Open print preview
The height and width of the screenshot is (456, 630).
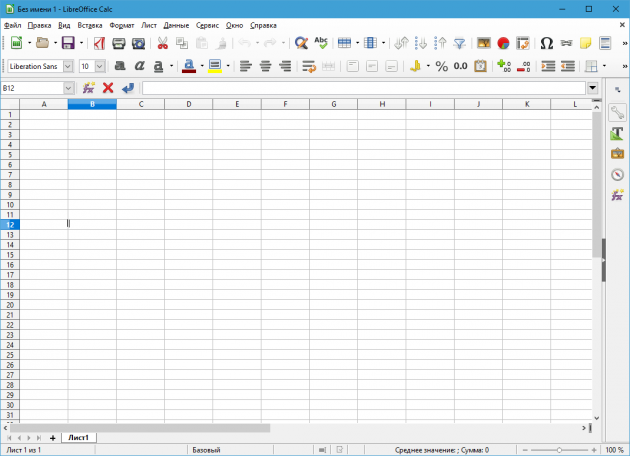coord(138,43)
